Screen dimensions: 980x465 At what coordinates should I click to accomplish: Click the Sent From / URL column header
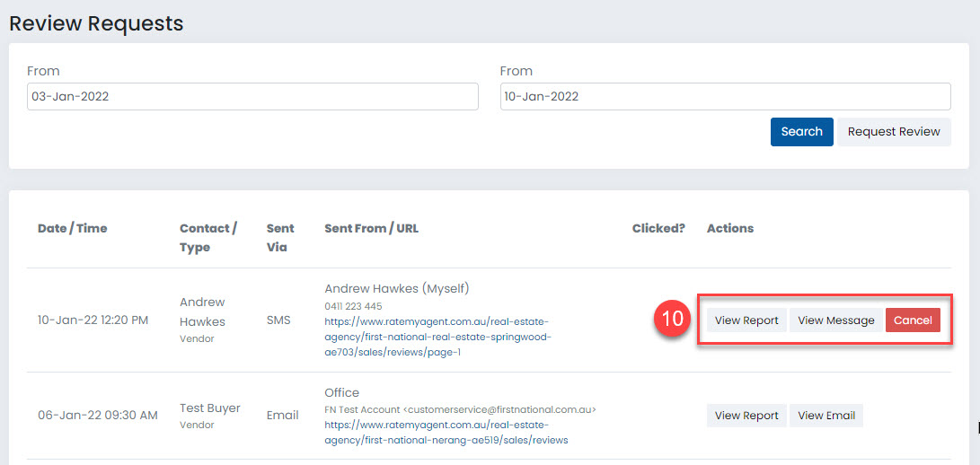coord(371,228)
